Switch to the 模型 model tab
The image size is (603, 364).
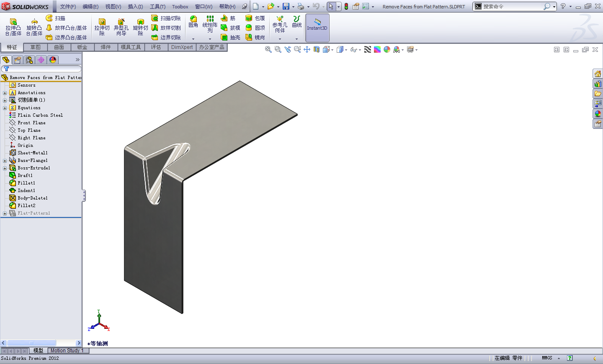(x=38, y=351)
